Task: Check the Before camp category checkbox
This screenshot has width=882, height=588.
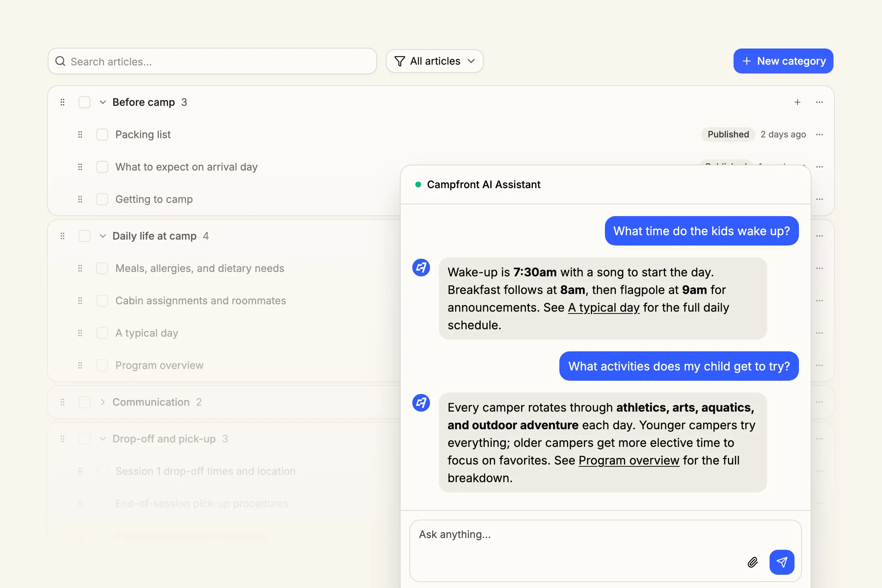Action: point(85,102)
